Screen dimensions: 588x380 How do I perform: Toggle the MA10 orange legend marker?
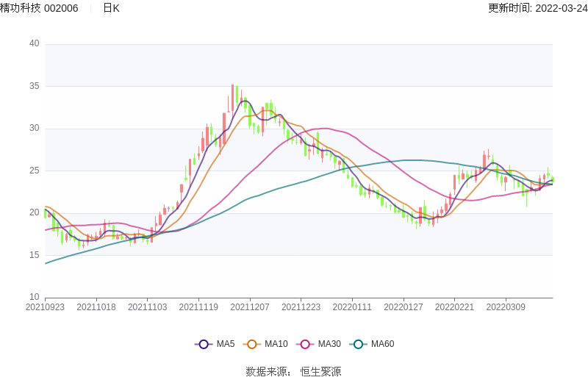(x=252, y=344)
